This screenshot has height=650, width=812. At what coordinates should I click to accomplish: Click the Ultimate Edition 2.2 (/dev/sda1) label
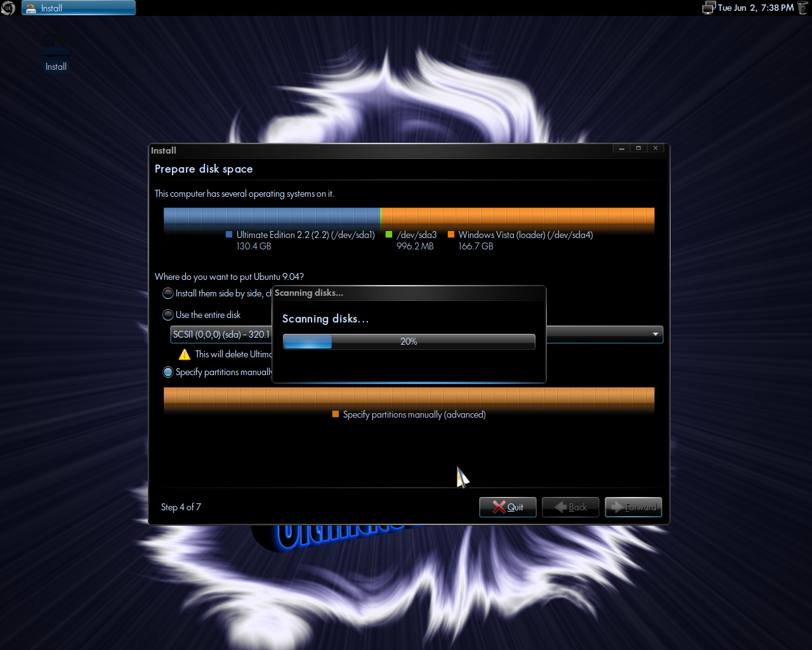click(x=306, y=235)
